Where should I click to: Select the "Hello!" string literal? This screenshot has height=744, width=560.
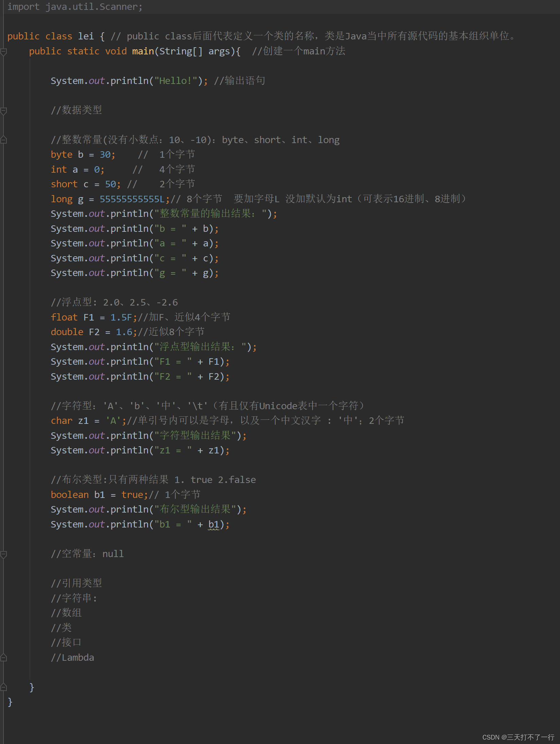coord(175,81)
